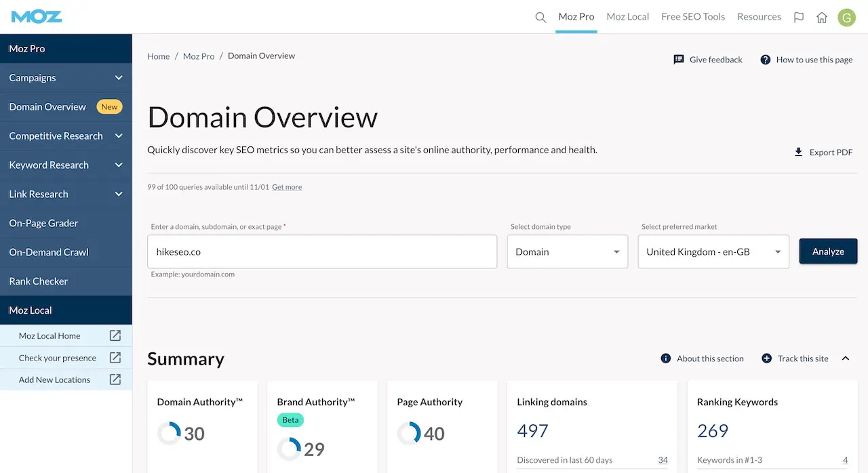Click the Check your presence sidebar link
The width and height of the screenshot is (868, 473).
point(58,358)
